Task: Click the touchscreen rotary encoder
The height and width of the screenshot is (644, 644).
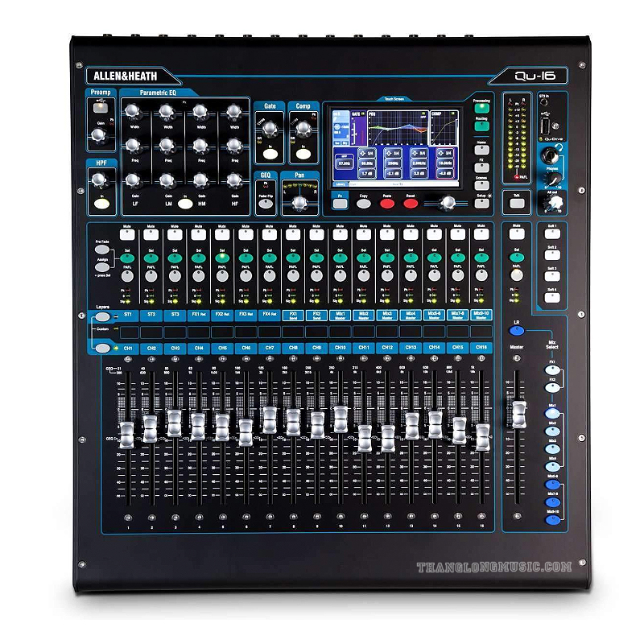Action: [x=447, y=203]
